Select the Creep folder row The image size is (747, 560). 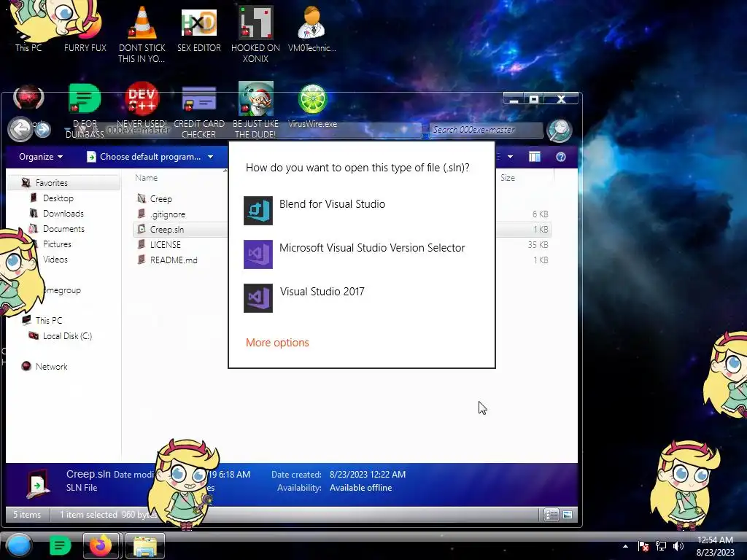[161, 198]
